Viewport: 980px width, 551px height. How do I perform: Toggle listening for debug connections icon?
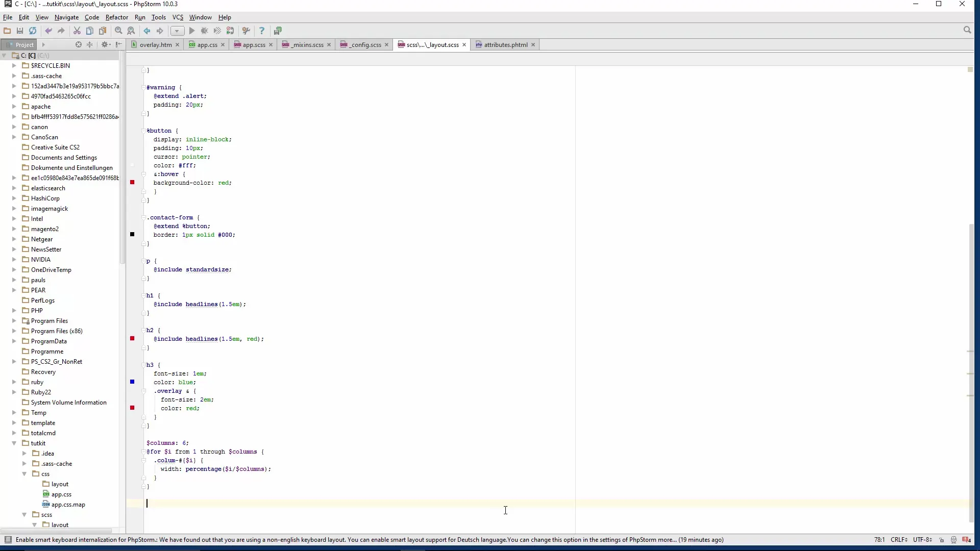point(230,31)
